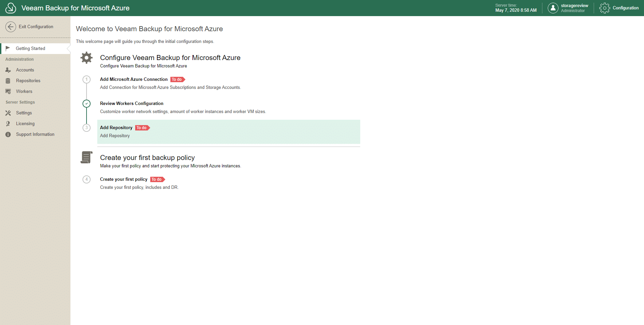644x325 pixels.
Task: Click To do badge next to Add Repository
Action: 143,128
